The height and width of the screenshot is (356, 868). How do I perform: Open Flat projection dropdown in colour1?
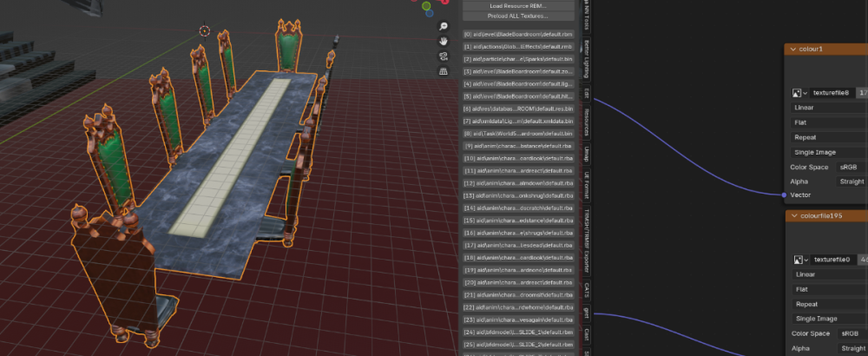(x=829, y=122)
